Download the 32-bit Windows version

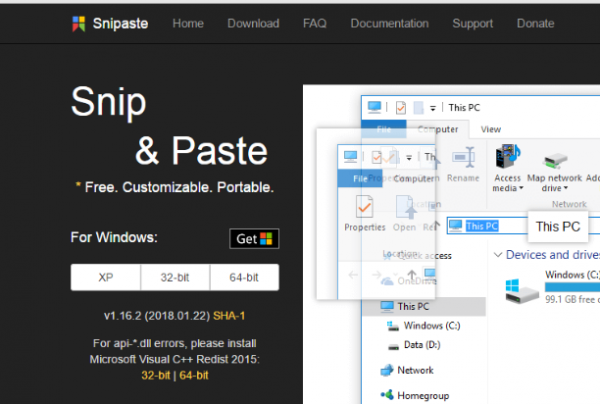(x=175, y=277)
